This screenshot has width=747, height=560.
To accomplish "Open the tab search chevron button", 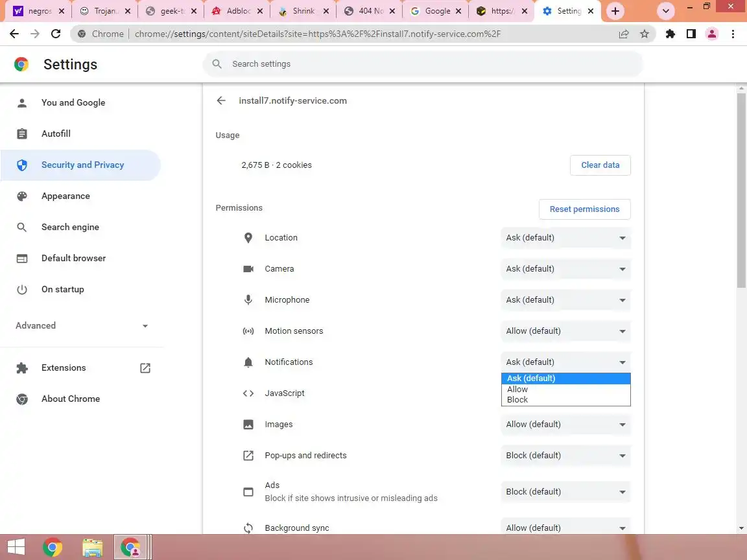I will (x=666, y=11).
